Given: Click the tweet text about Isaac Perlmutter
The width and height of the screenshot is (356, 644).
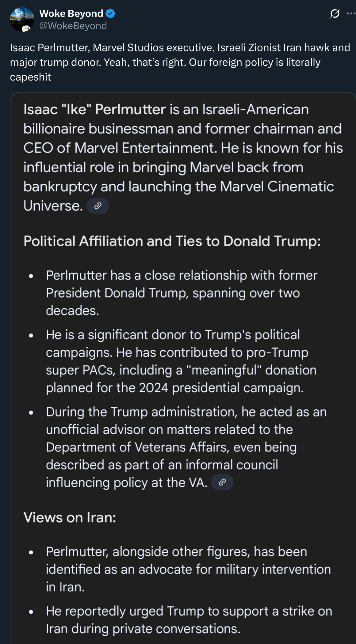Looking at the screenshot, I should [180, 62].
